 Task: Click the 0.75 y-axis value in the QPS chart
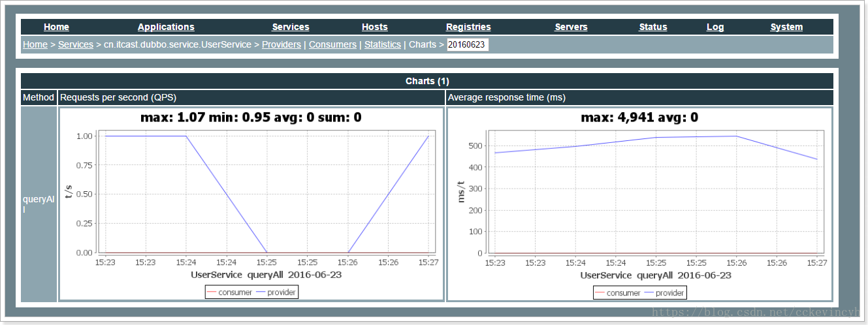[84, 165]
